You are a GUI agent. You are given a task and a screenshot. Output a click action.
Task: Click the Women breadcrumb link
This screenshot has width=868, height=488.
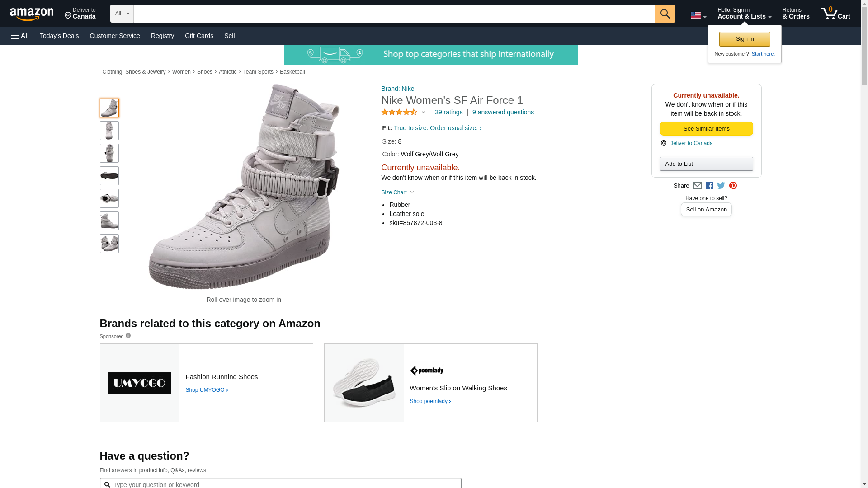181,72
